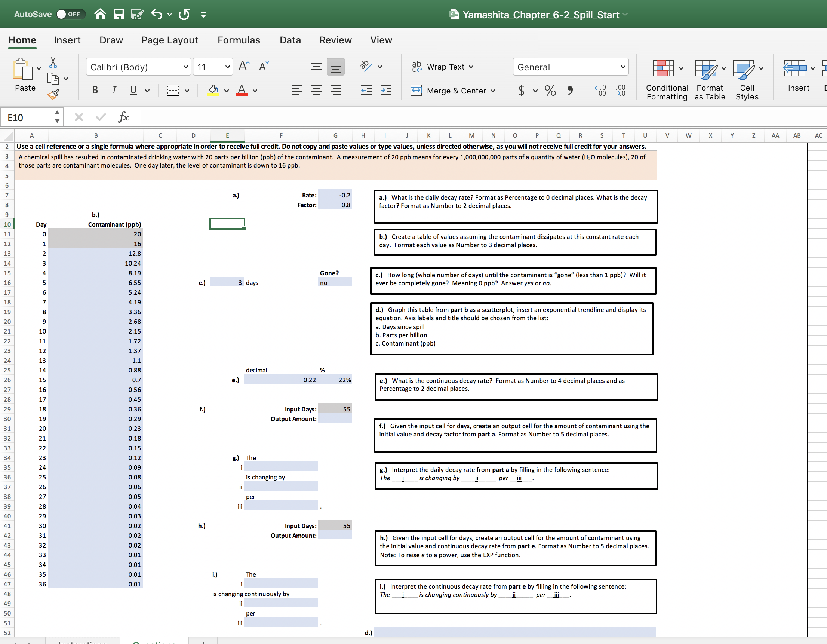This screenshot has width=827, height=644.
Task: Toggle Bold formatting
Action: pyautogui.click(x=95, y=90)
